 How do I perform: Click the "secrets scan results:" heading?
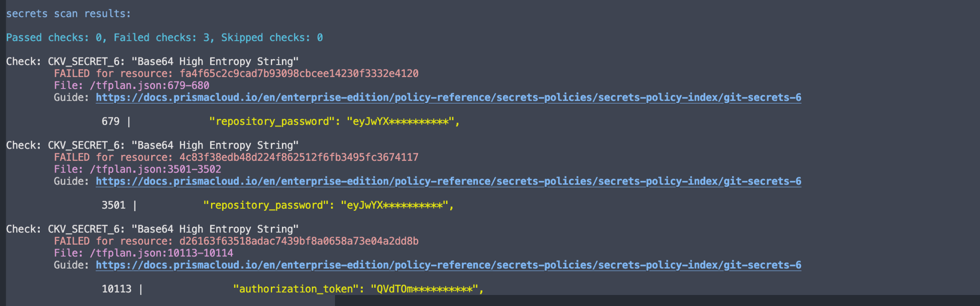(x=68, y=14)
